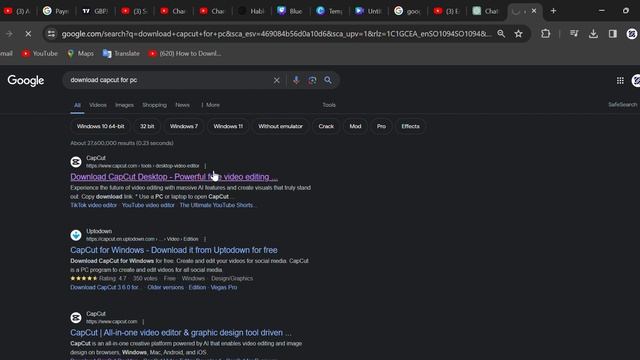Image resolution: width=640 pixels, height=360 pixels.
Task: Open Google apps grid icon
Action: [620, 81]
